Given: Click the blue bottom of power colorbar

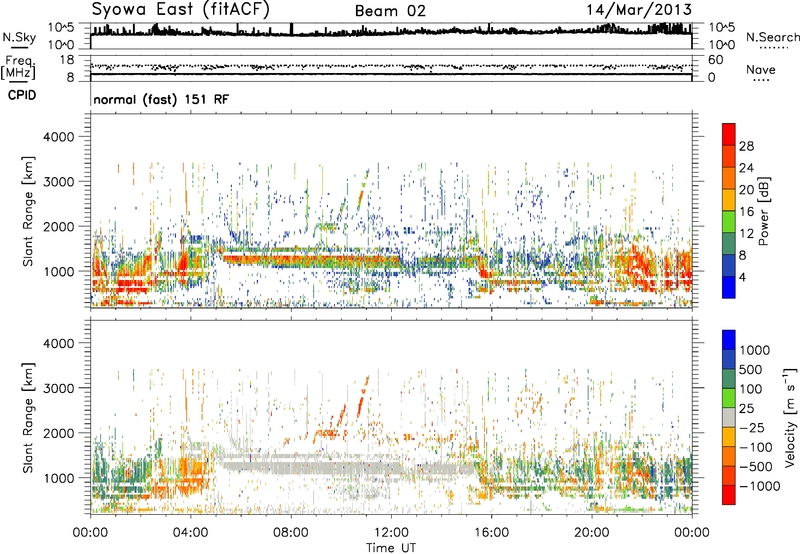Looking at the screenshot, I should click(x=729, y=287).
